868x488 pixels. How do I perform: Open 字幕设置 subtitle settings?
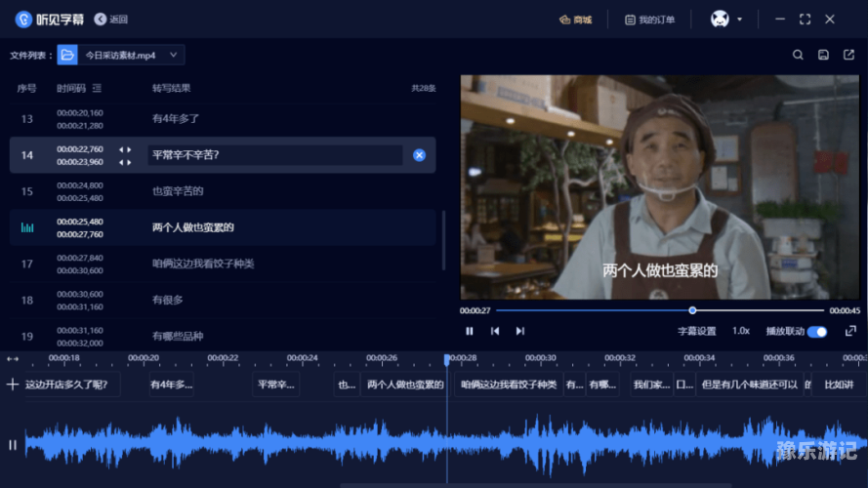(x=697, y=331)
